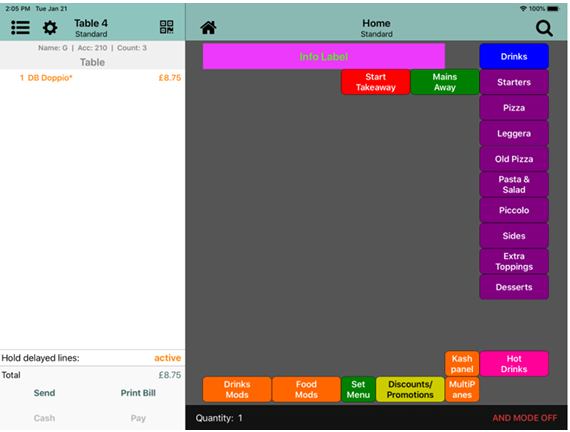Tap Print Bill
Screen dimensions: 570x432
point(138,393)
